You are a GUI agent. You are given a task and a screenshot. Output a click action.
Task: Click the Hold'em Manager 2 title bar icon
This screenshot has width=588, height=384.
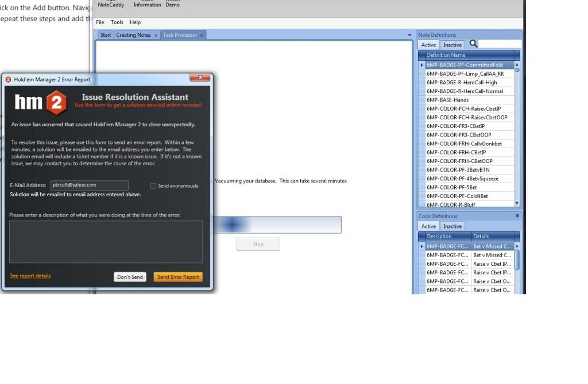[8, 80]
